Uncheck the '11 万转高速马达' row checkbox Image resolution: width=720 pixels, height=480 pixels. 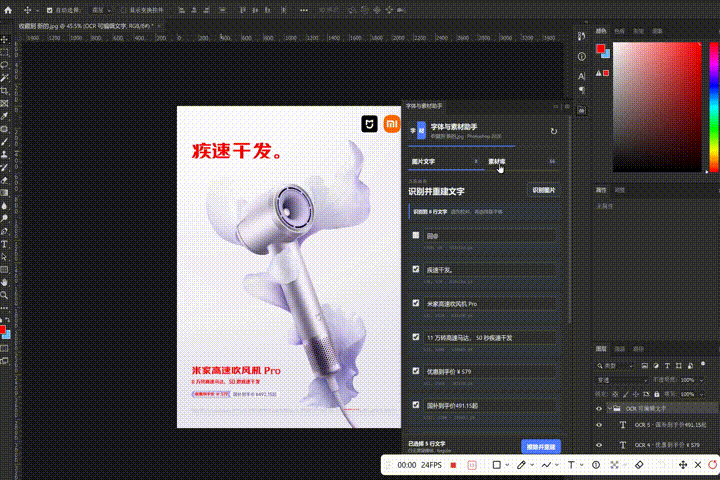pos(416,337)
